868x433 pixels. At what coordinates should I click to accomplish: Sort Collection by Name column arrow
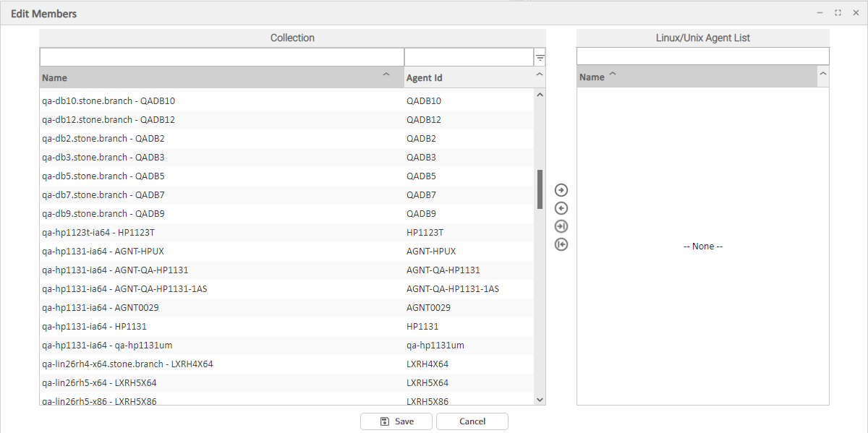coord(386,75)
